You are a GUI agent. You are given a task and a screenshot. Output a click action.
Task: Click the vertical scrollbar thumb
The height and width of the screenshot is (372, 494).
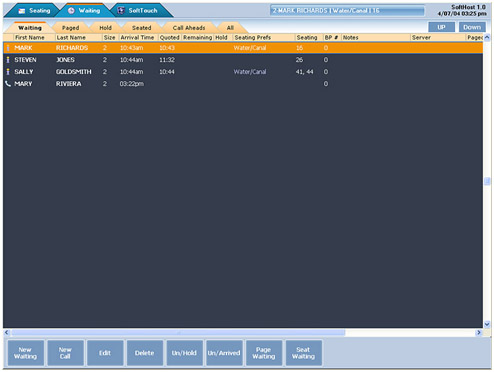[x=487, y=181]
